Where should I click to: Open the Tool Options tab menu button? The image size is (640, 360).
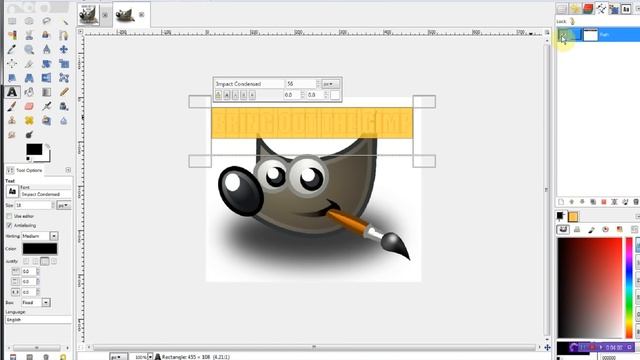coord(68,170)
